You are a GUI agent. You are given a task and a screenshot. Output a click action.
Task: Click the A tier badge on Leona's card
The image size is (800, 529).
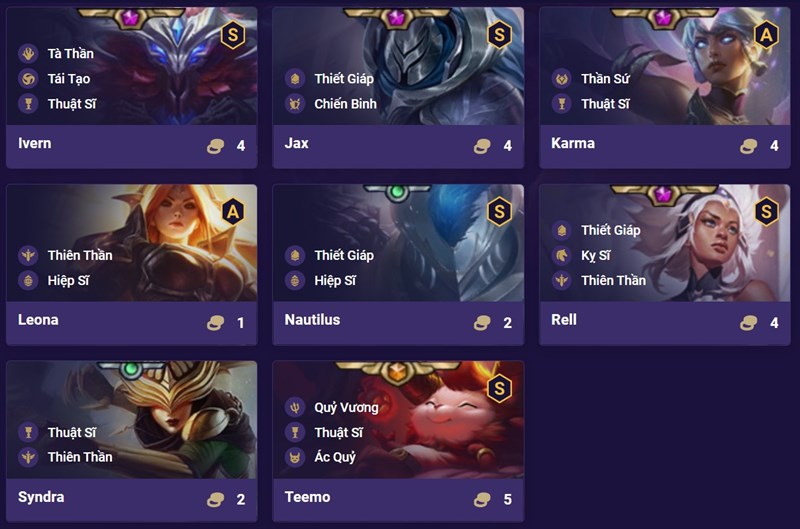coord(232,212)
